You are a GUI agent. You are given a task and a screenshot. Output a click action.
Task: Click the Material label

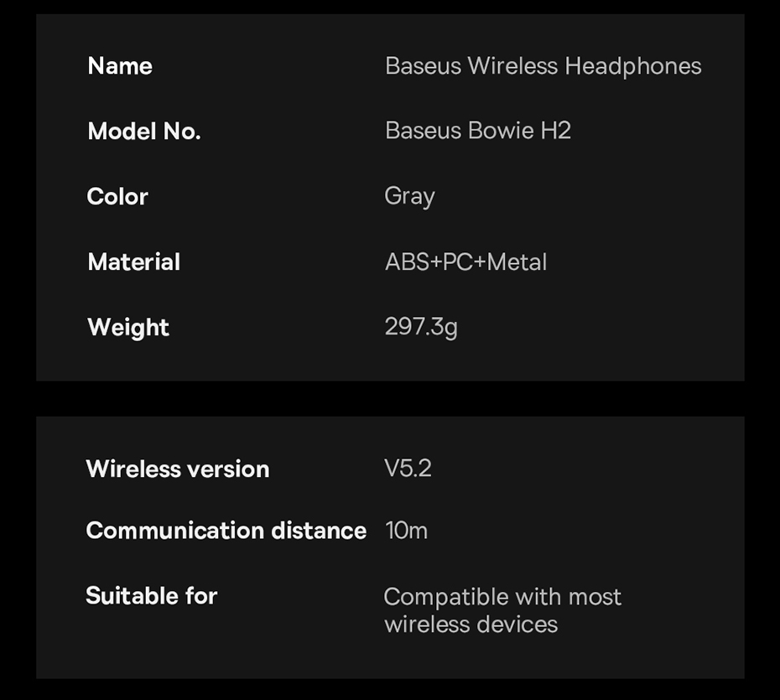pos(133,262)
